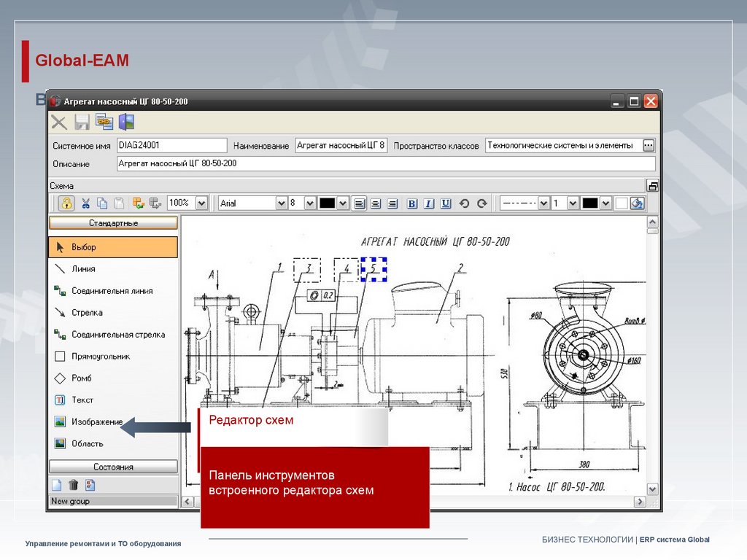This screenshot has height=560, width=747.
Task: Click the blue book icon in top toolbar
Action: click(127, 122)
